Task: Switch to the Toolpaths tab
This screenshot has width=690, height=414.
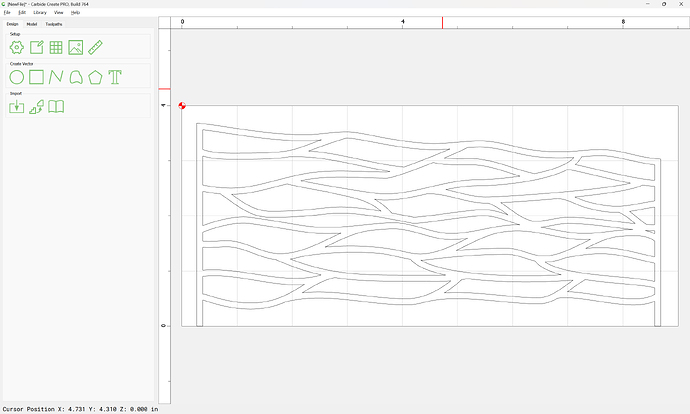Action: click(54, 23)
